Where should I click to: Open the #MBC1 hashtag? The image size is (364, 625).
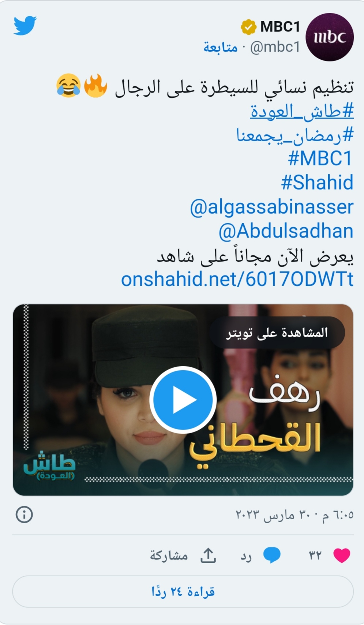320,158
